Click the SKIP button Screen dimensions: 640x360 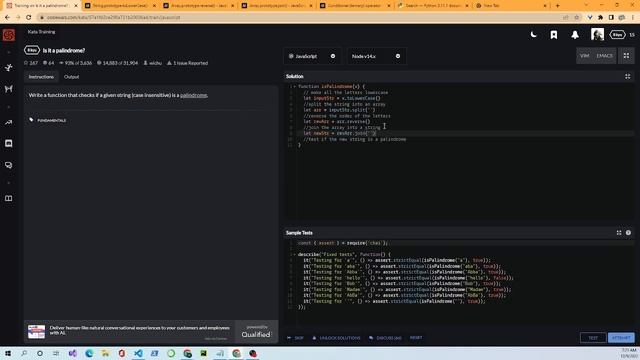tap(296, 338)
